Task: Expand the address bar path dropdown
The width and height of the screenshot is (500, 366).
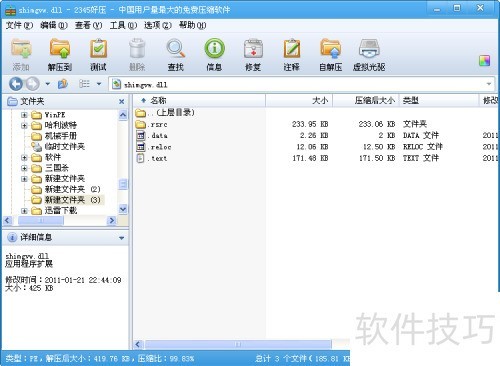Action: tap(489, 84)
